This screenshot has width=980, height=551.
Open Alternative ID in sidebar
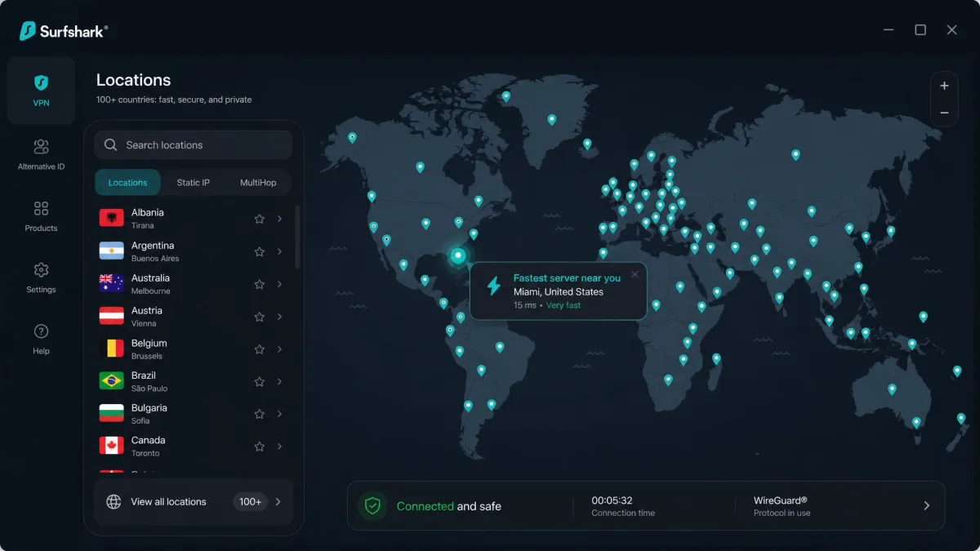coord(41,154)
